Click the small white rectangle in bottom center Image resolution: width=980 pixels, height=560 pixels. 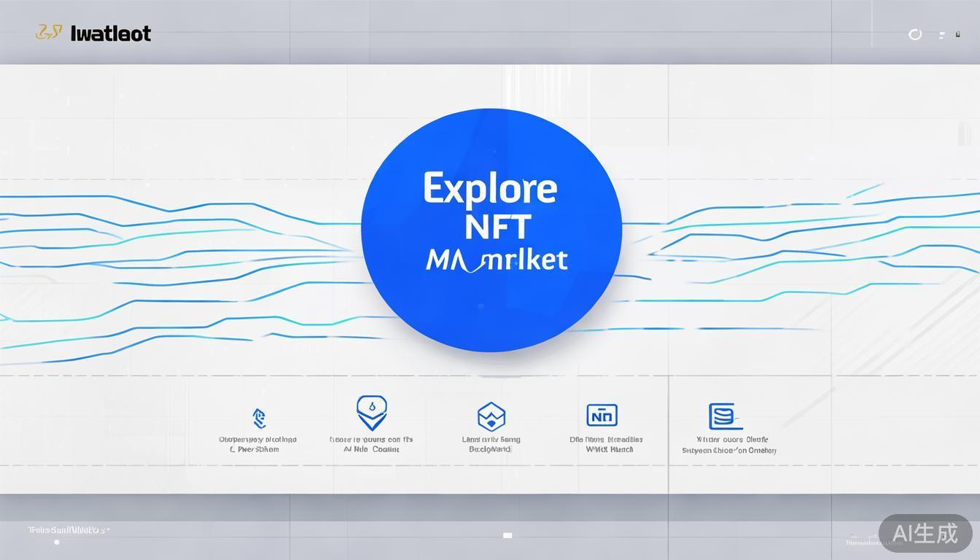pos(507,535)
